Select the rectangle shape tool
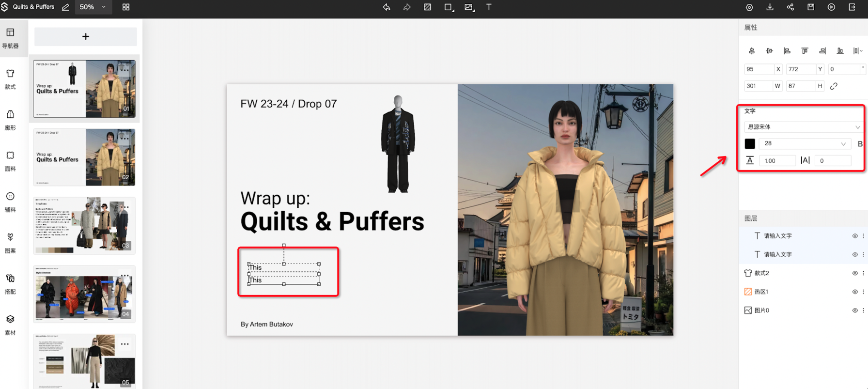 coord(449,7)
